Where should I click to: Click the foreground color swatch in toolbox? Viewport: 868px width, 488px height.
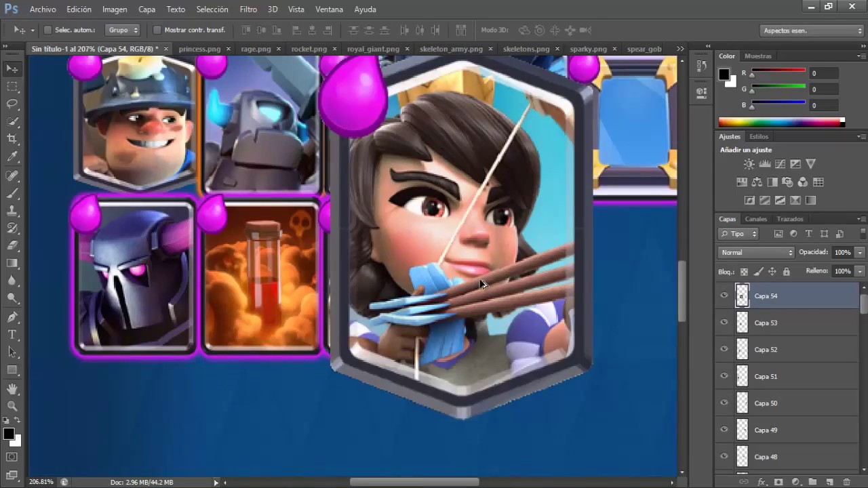point(8,434)
